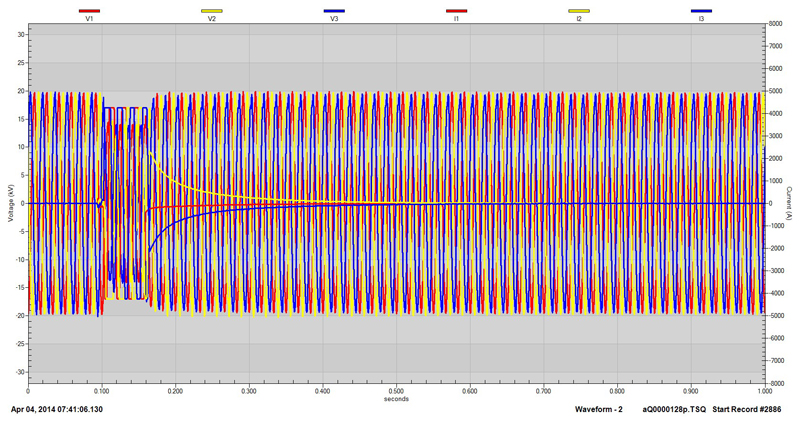
Task: Select the I1 legend label
Action: click(457, 18)
